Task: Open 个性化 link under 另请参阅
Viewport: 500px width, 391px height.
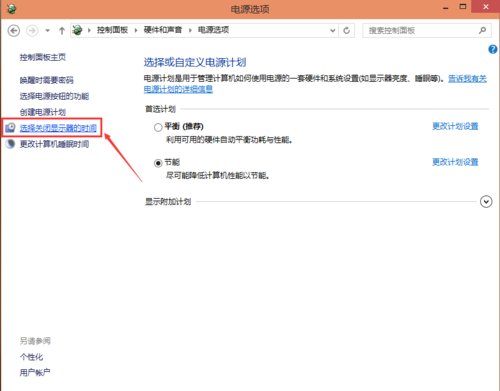Action: pos(31,357)
